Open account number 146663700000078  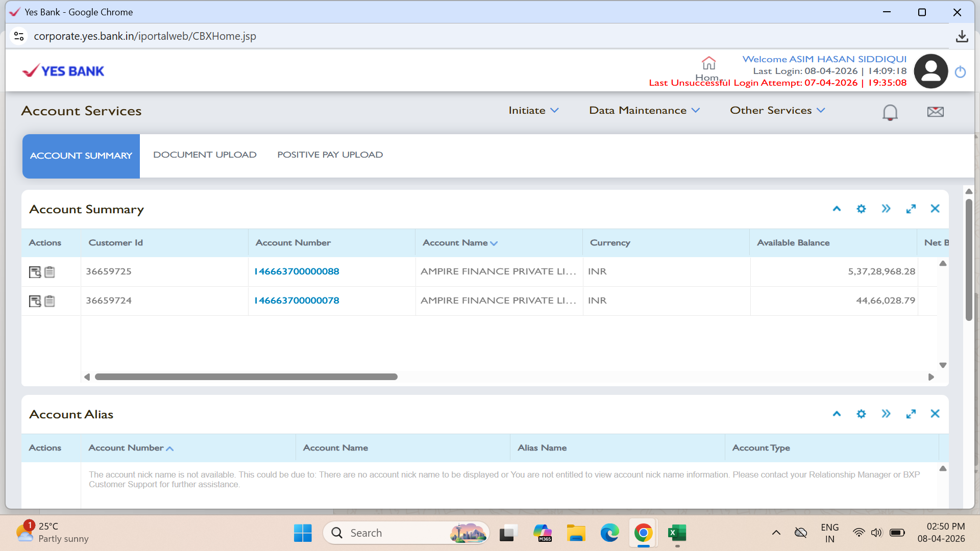297,300
